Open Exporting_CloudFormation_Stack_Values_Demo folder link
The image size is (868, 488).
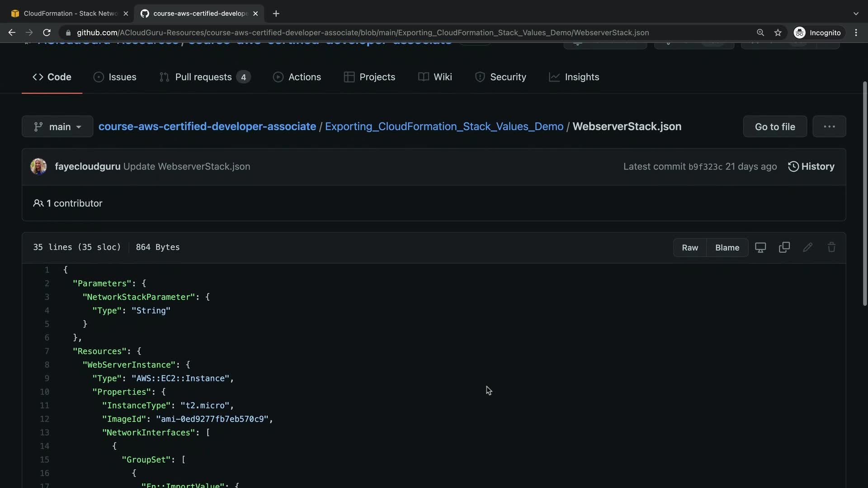tap(444, 127)
